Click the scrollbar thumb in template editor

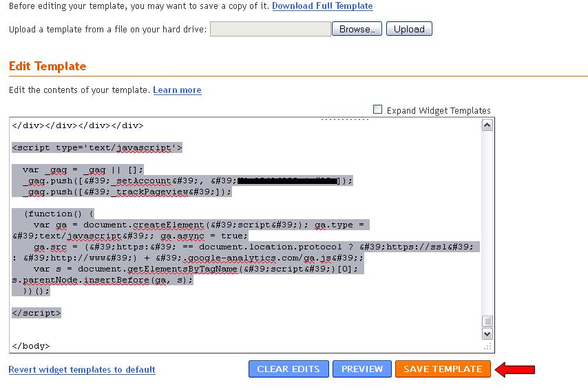click(487, 321)
